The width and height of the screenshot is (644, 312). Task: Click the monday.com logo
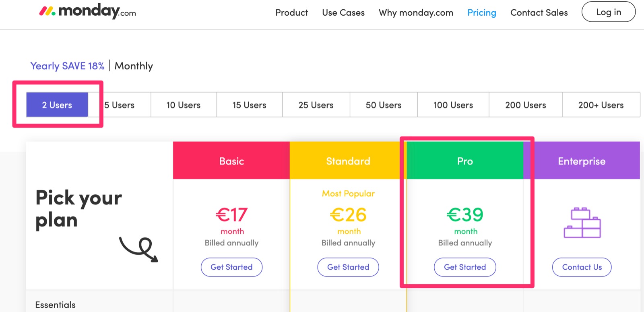click(87, 11)
